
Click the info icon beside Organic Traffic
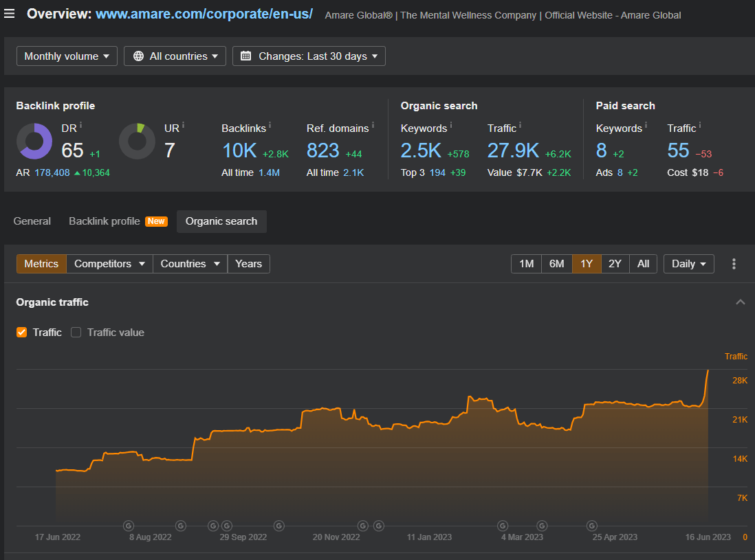(x=520, y=125)
